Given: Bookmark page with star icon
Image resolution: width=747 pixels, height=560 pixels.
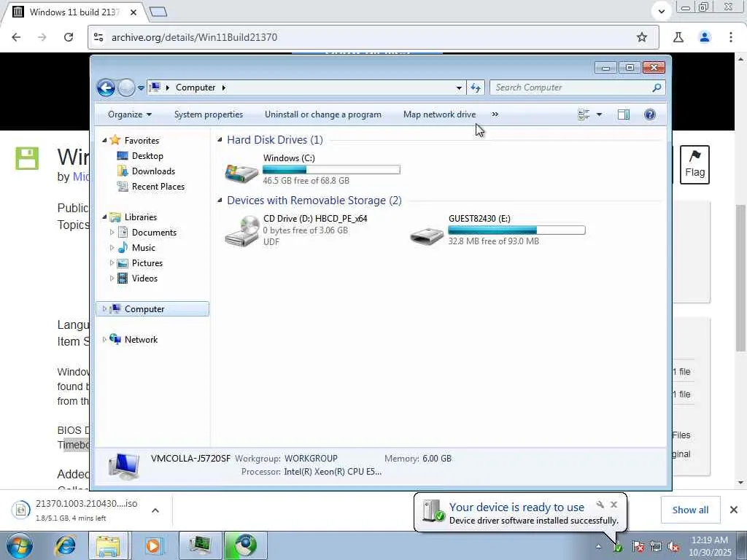Looking at the screenshot, I should (x=642, y=37).
